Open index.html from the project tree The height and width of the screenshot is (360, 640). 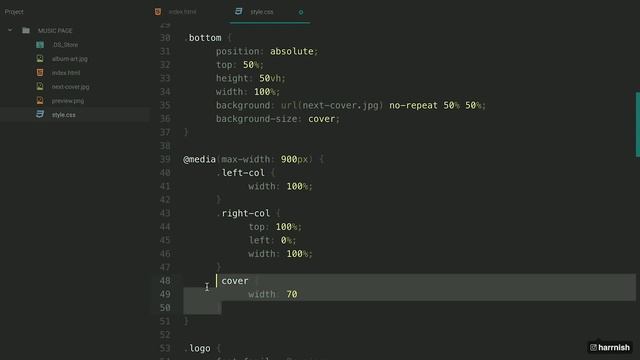(66, 73)
